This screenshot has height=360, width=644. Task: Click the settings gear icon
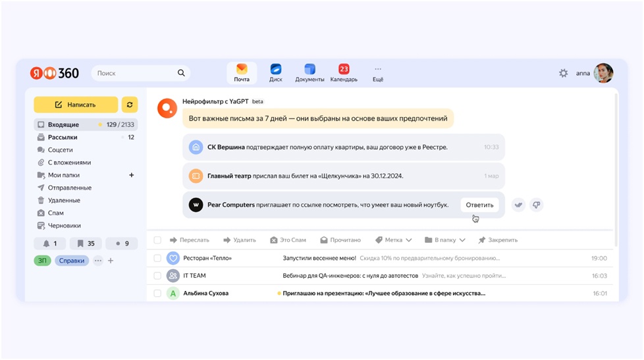[563, 73]
